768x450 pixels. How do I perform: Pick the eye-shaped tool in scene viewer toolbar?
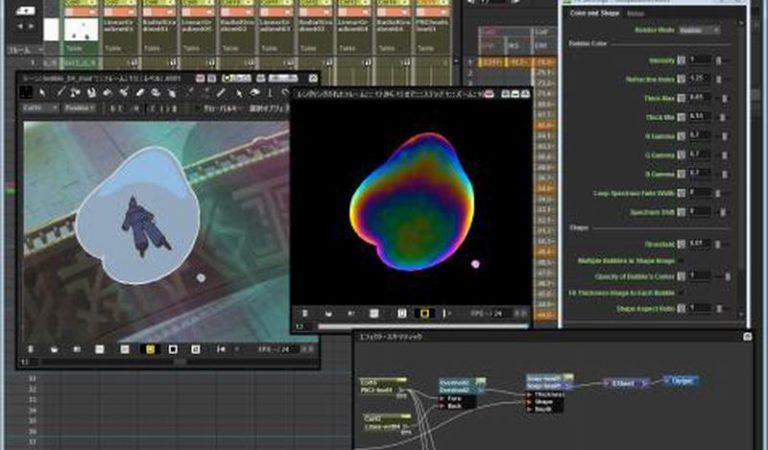pyautogui.click(x=255, y=93)
